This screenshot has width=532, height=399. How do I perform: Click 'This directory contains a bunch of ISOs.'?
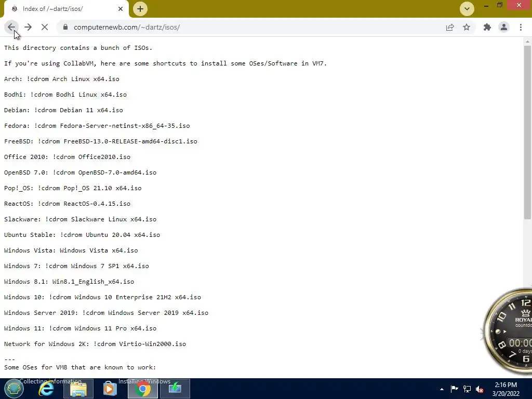(x=78, y=48)
